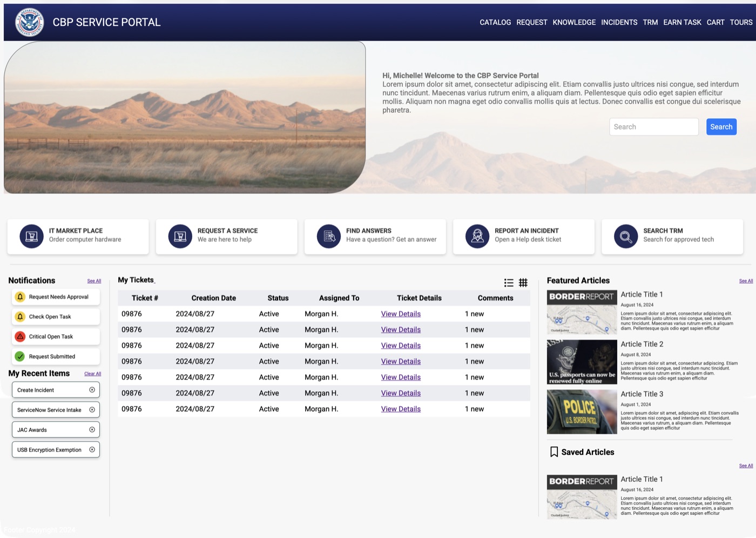Image resolution: width=756 pixels, height=538 pixels.
Task: Click the Report an Incident agent icon
Action: tap(477, 237)
